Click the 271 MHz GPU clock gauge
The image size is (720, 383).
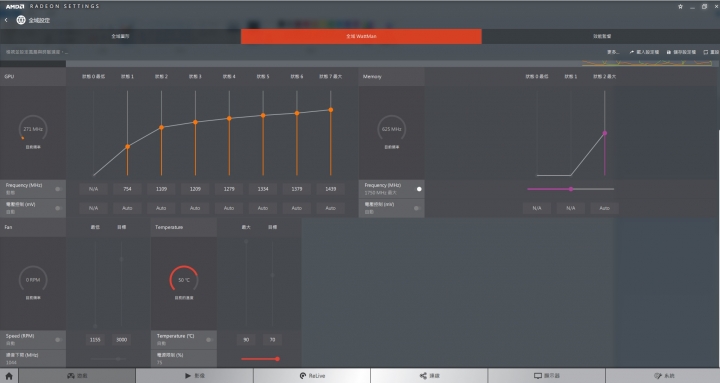pos(33,129)
